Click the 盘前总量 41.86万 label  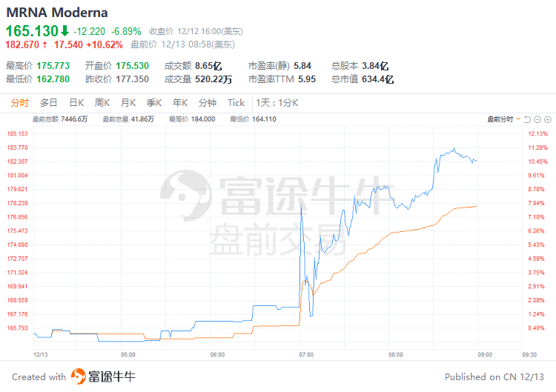[128, 119]
